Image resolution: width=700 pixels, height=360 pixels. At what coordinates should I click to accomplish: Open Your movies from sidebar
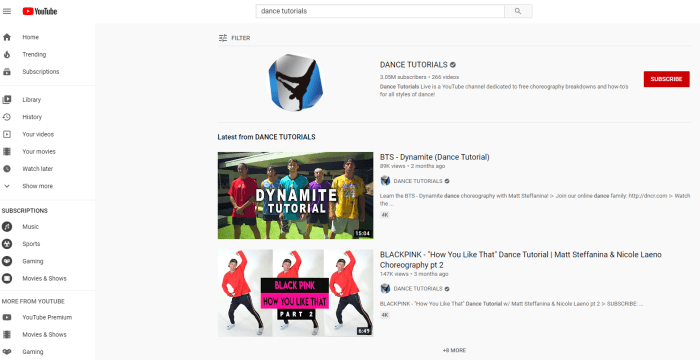pos(39,151)
